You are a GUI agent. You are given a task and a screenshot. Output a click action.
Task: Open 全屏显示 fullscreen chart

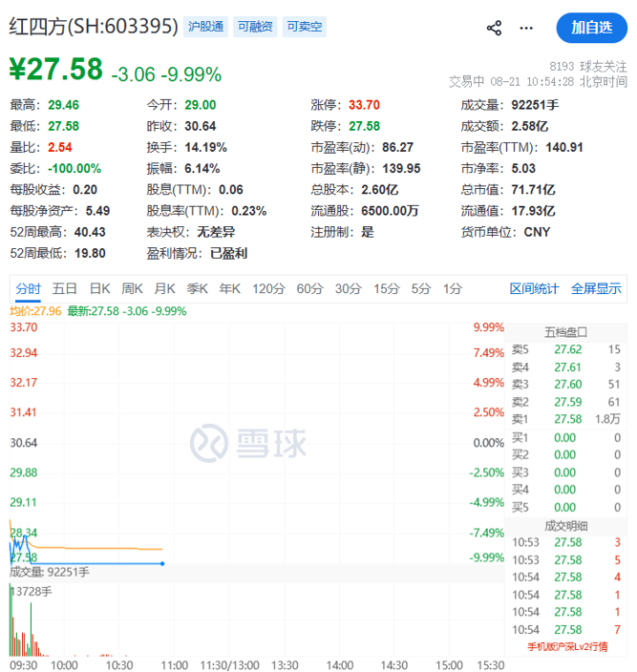point(596,289)
